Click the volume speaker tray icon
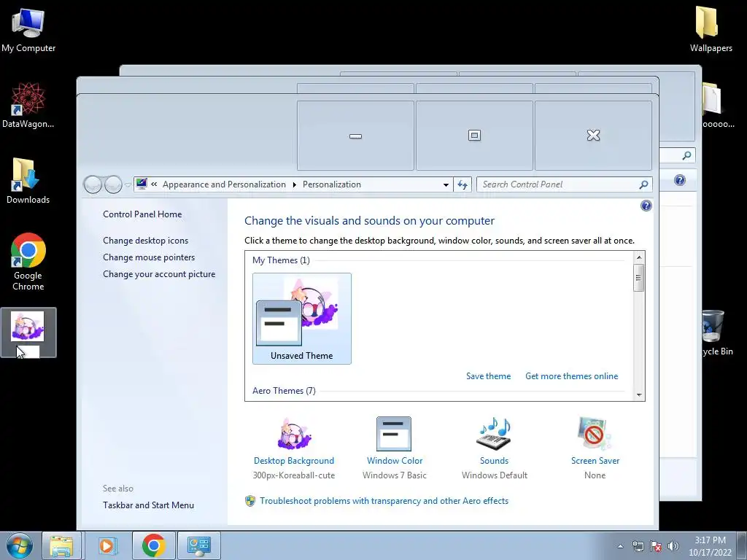Screen dimensions: 747x560 [673, 546]
